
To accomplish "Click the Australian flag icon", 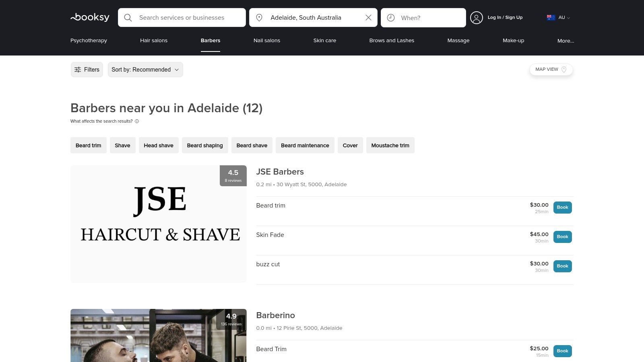I will tap(551, 18).
